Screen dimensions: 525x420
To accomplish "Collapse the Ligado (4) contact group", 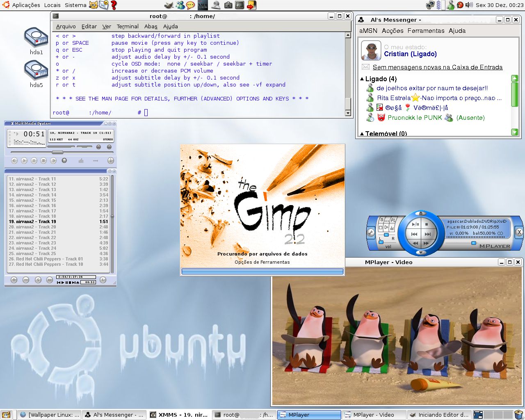I will pyautogui.click(x=362, y=79).
